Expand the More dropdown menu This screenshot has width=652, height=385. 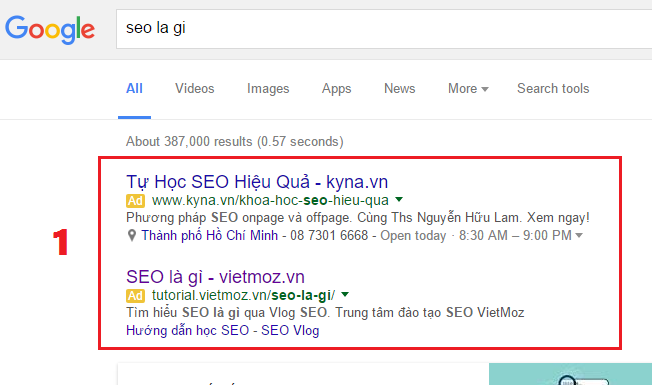[468, 89]
